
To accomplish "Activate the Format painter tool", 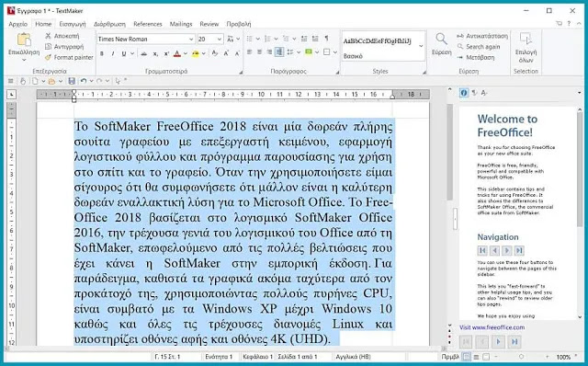I will click(x=69, y=57).
